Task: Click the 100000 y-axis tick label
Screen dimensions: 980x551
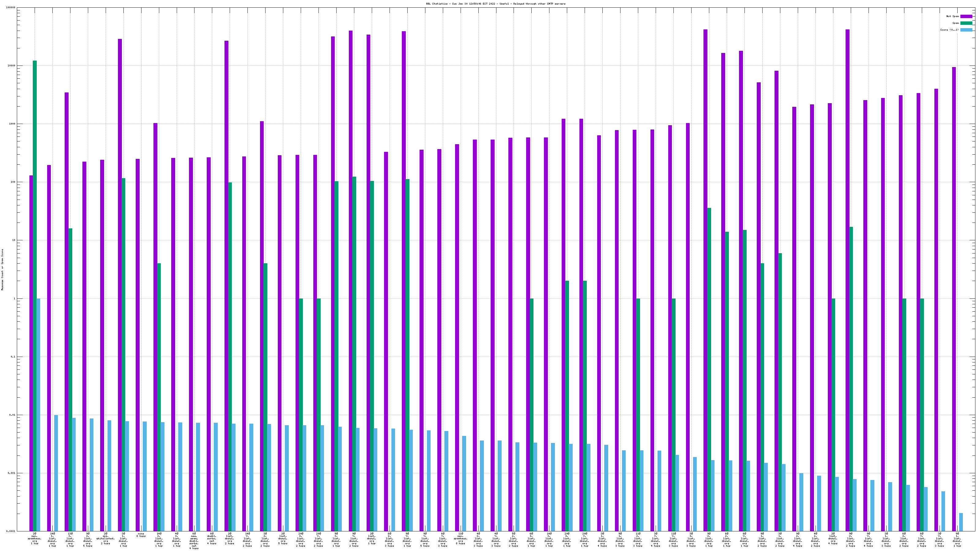Action: coord(11,8)
